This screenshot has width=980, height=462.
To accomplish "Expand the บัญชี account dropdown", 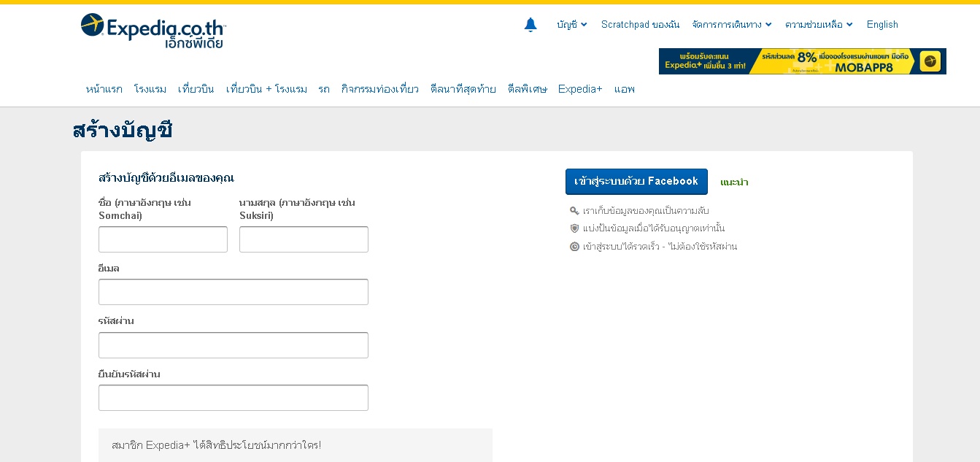I will coord(571,25).
